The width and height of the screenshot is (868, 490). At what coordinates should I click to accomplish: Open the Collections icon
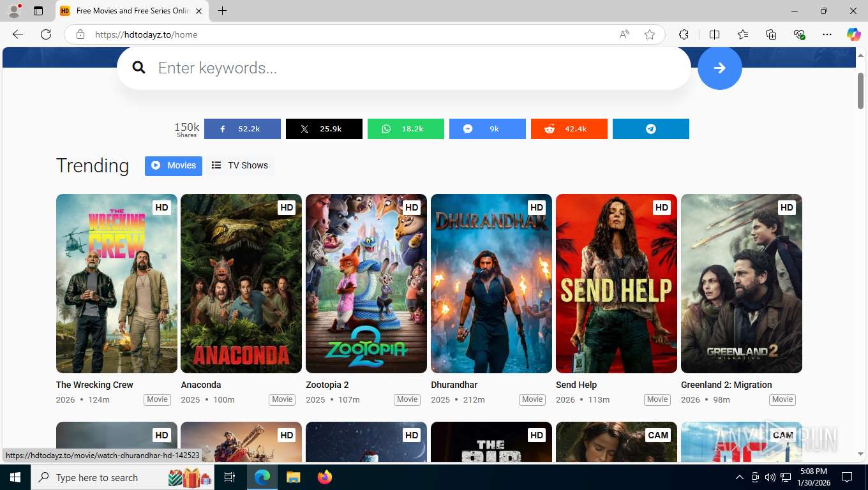(x=771, y=34)
